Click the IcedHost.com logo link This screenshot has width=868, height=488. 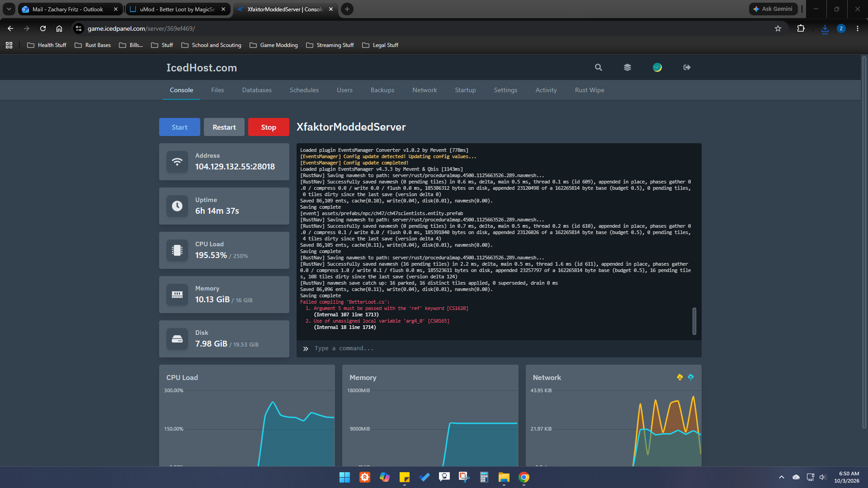pos(202,68)
